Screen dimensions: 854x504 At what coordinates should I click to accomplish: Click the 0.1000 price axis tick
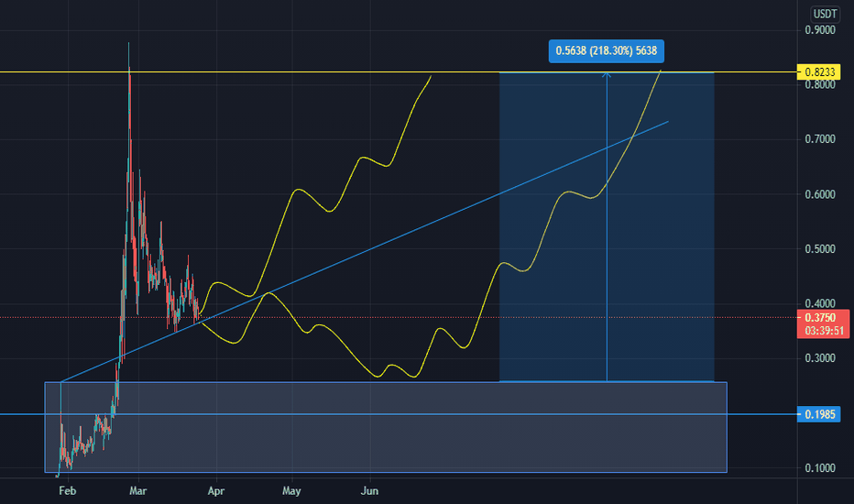[x=820, y=468]
